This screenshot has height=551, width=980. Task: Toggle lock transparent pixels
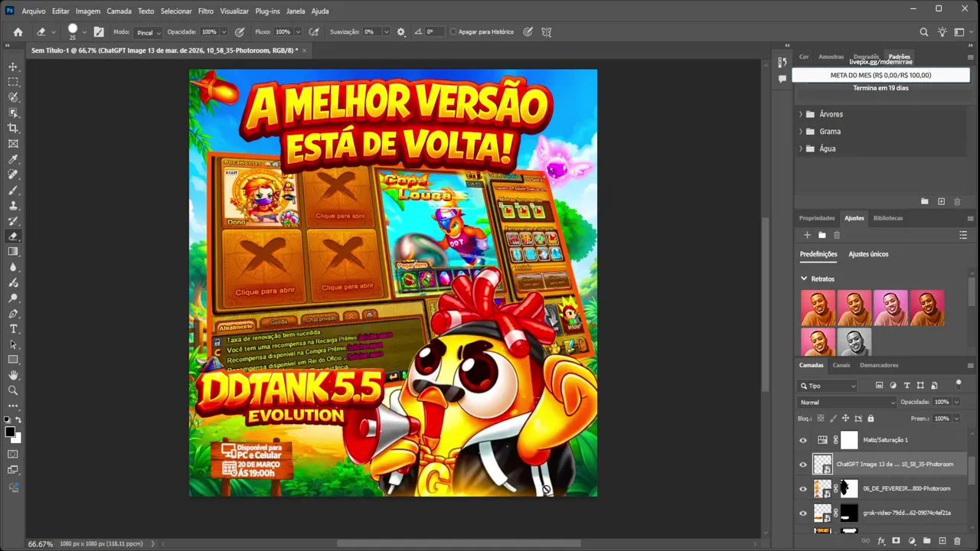coord(821,419)
